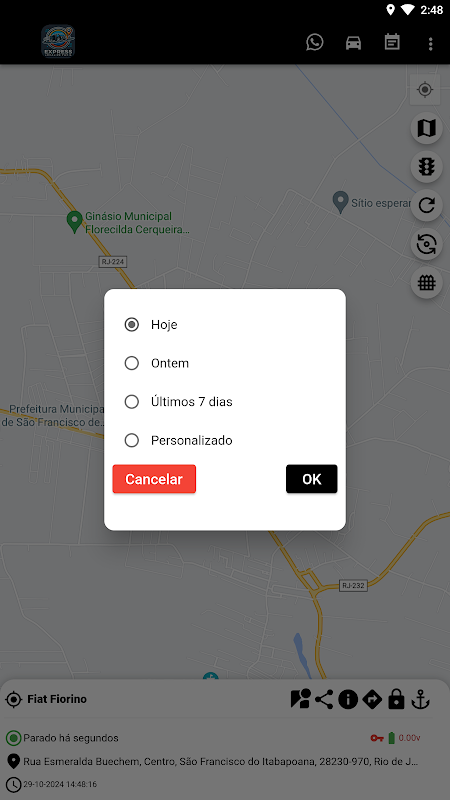Open directions arrow icon for vehicle
This screenshot has height=800, width=450.
(372, 699)
